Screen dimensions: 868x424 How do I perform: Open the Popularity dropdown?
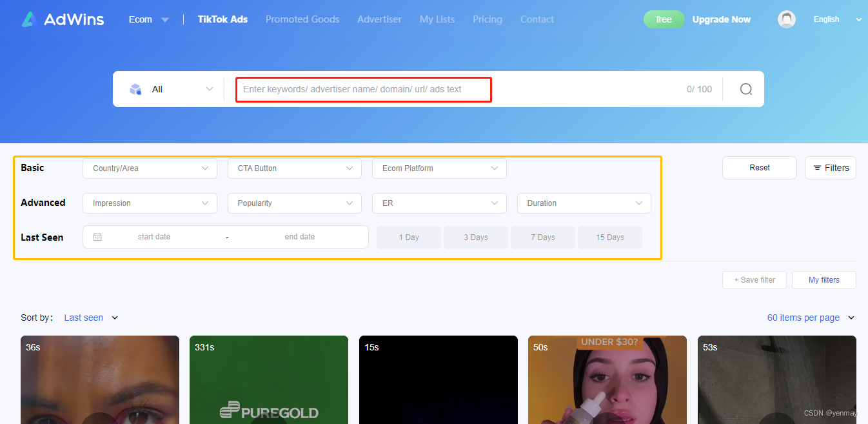tap(295, 203)
